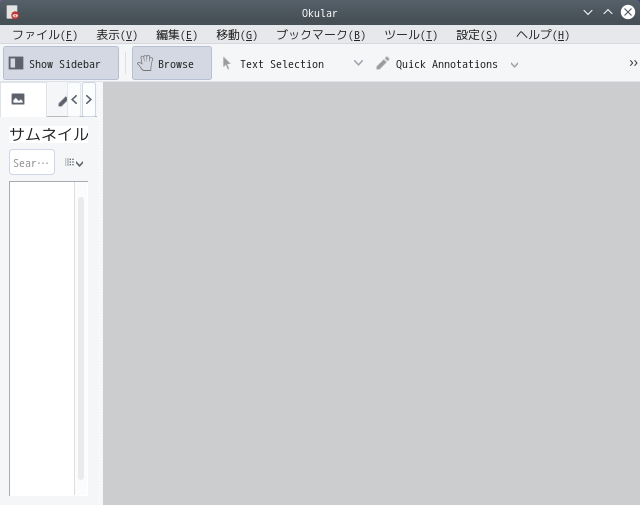Viewport: 640px width, 505px height.
Task: Open the ヘルプ(H) menu
Action: point(542,35)
